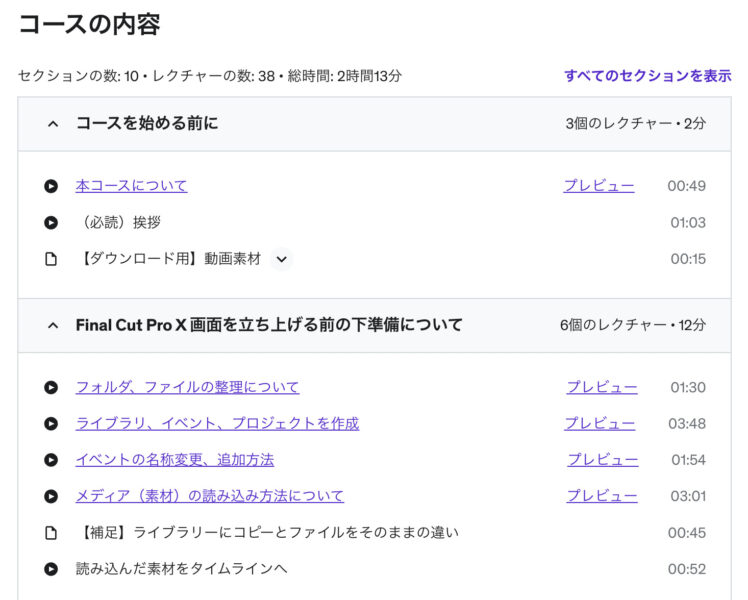Click すべてのセクションを表示 link
Screen dimensions: 748x600
(x=647, y=75)
